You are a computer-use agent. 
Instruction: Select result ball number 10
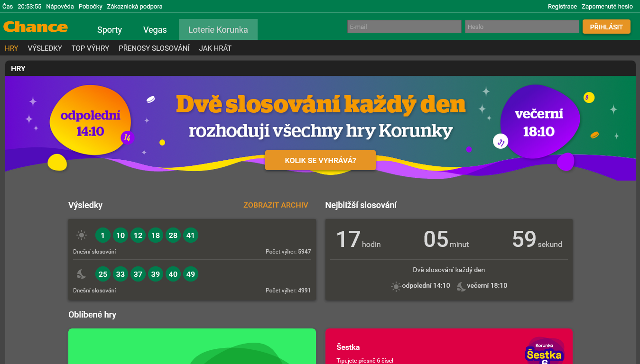(x=121, y=235)
